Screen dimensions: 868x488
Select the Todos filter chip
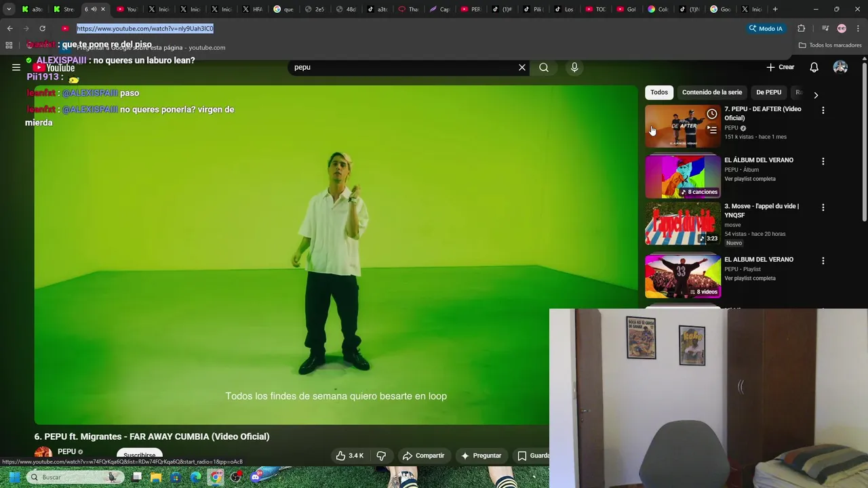[659, 92]
